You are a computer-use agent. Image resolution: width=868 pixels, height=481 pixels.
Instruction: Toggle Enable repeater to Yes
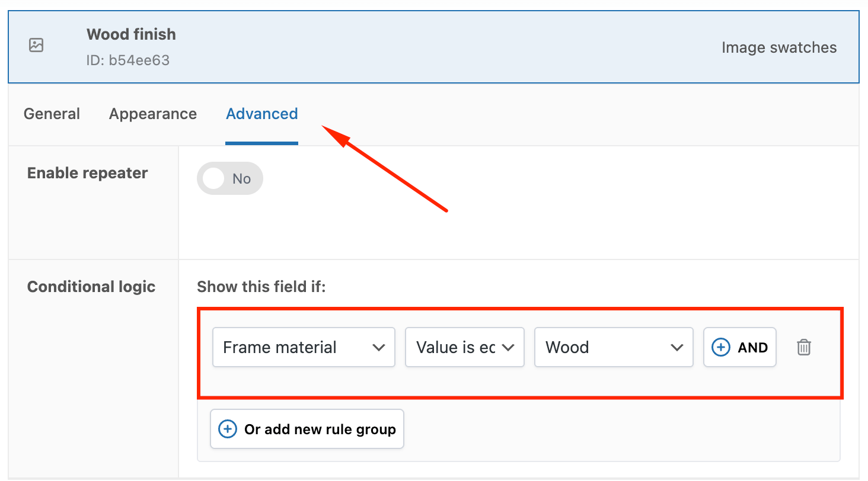(x=230, y=178)
